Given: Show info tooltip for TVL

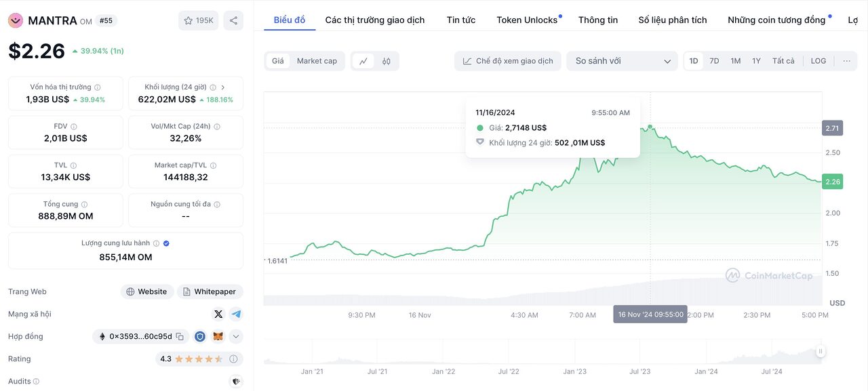Looking at the screenshot, I should 73,165.
